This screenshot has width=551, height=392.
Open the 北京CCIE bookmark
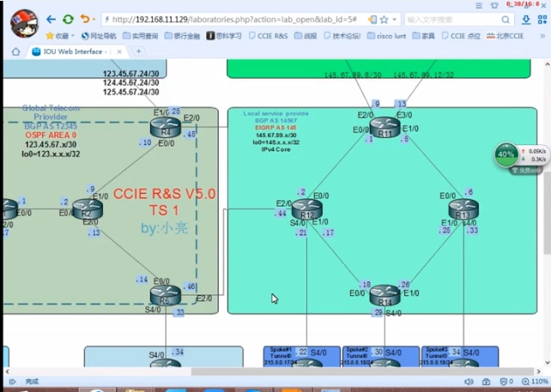pyautogui.click(x=504, y=36)
